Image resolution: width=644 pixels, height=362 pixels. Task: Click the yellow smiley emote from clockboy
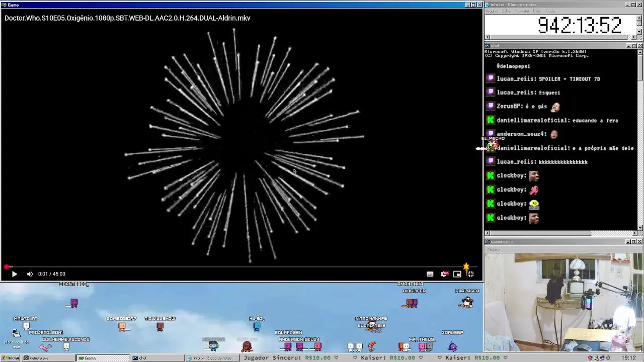pos(534,204)
